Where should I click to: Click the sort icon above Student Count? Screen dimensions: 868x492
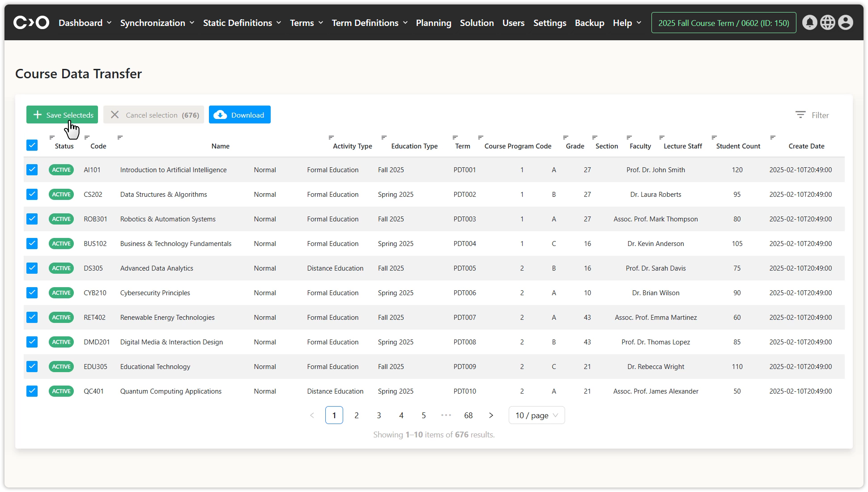pyautogui.click(x=714, y=137)
